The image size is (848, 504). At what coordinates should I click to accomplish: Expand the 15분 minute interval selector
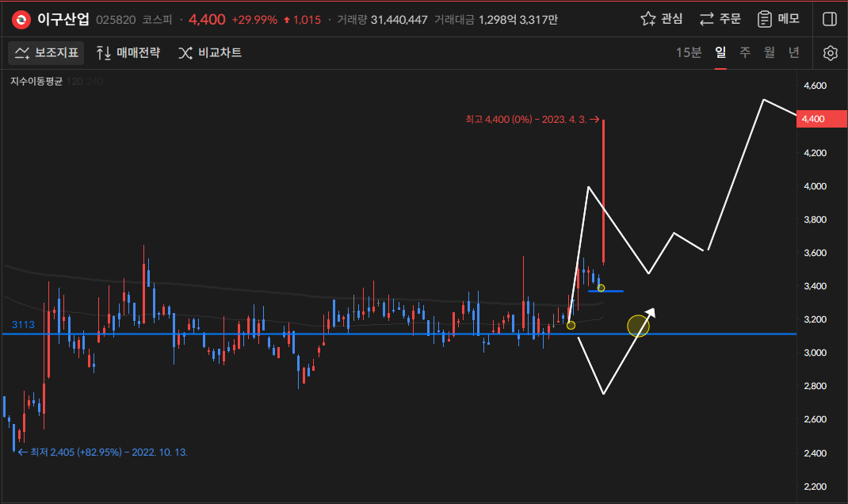pos(688,53)
